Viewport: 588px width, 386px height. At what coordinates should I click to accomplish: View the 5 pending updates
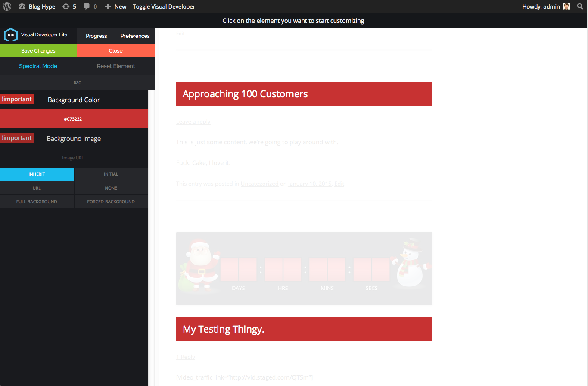[x=69, y=6]
